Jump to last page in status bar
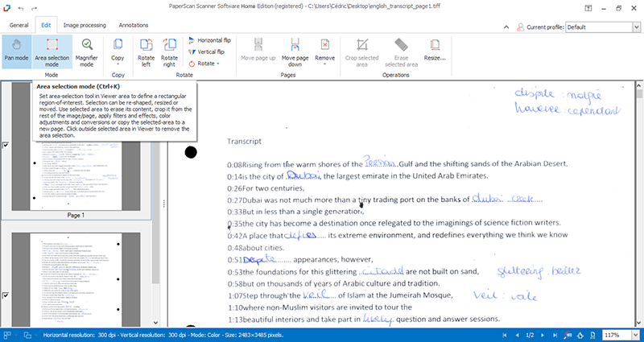The image size is (644, 342). (555, 335)
